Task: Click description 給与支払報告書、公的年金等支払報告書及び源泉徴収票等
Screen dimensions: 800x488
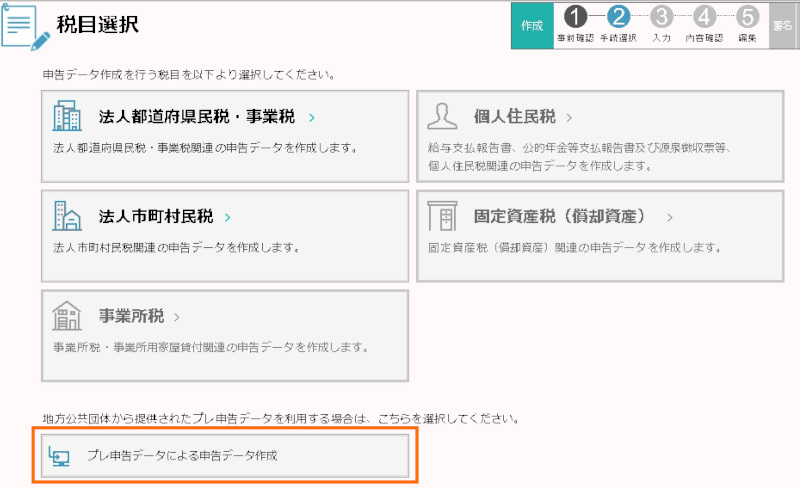Action: tap(580, 148)
